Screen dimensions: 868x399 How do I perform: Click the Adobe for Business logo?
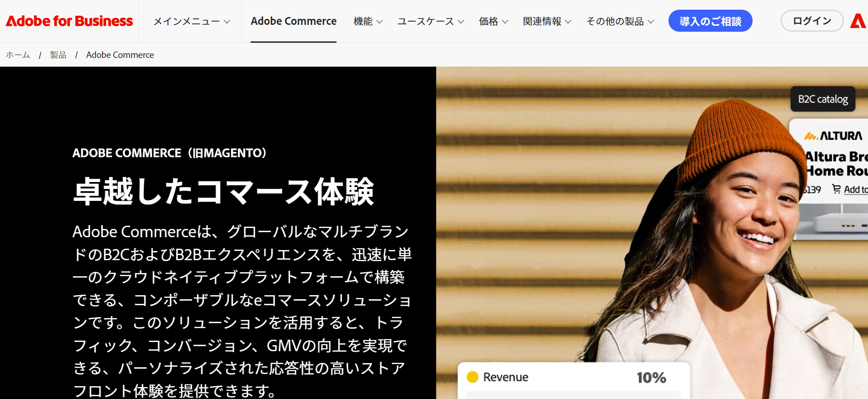(69, 21)
